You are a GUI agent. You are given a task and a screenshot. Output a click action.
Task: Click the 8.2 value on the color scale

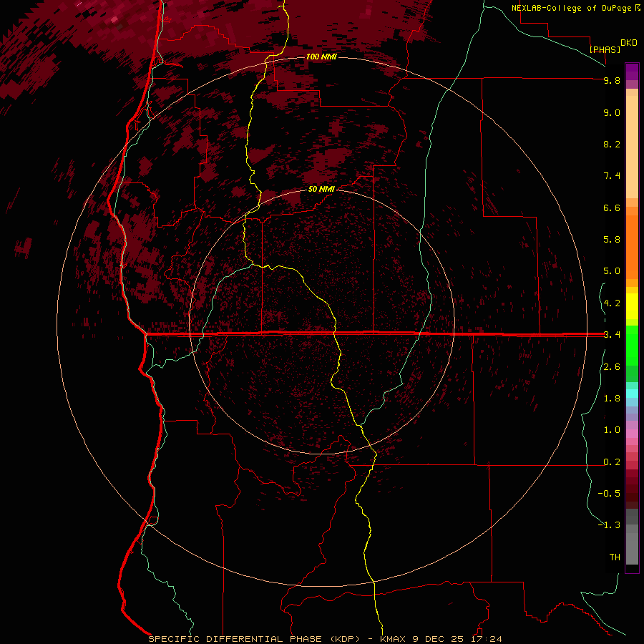point(612,144)
